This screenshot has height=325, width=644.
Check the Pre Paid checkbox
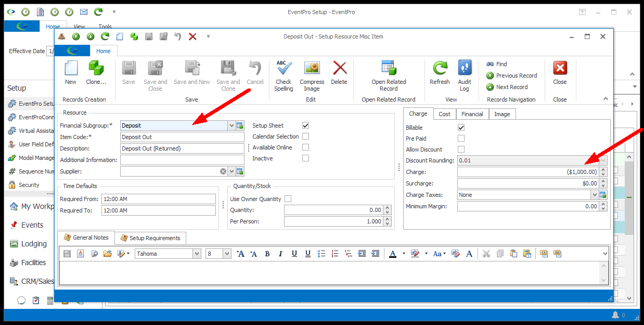click(x=461, y=139)
